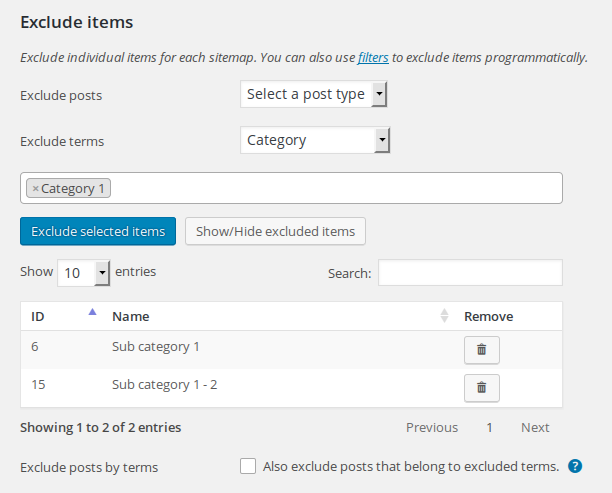The width and height of the screenshot is (612, 493).
Task: Go to the Next page
Action: click(535, 427)
